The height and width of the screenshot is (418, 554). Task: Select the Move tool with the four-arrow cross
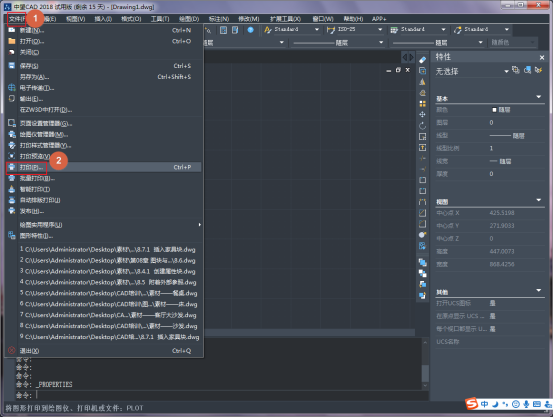tap(422, 114)
